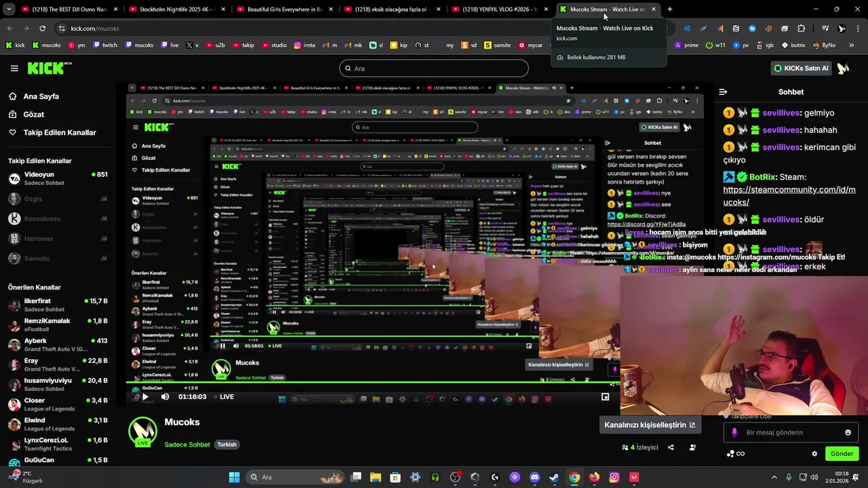Open the Kick hamburger menu
This screenshot has width=868, height=488.
pos(14,68)
